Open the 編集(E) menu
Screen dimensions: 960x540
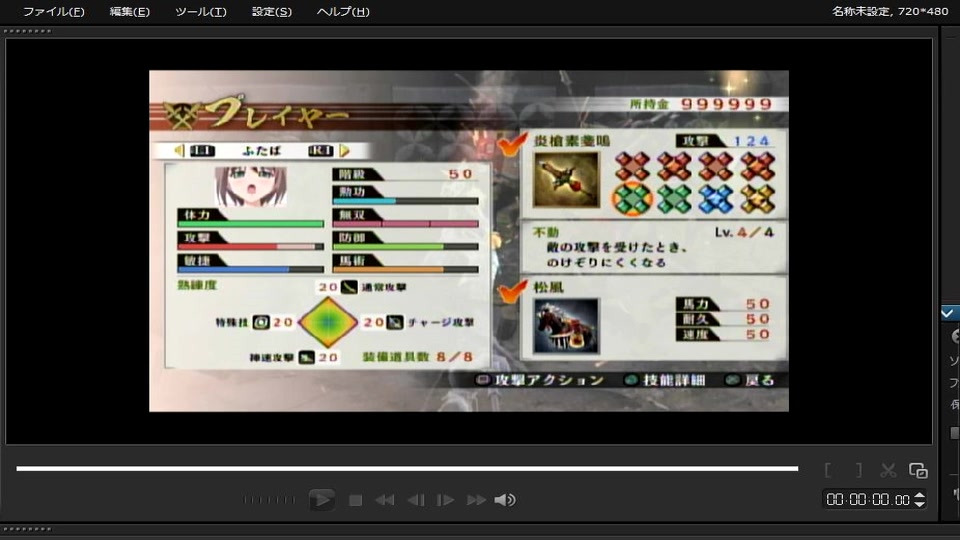(129, 12)
